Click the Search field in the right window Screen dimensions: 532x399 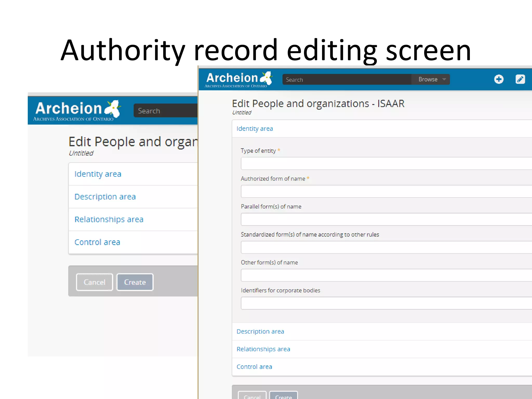347,79
